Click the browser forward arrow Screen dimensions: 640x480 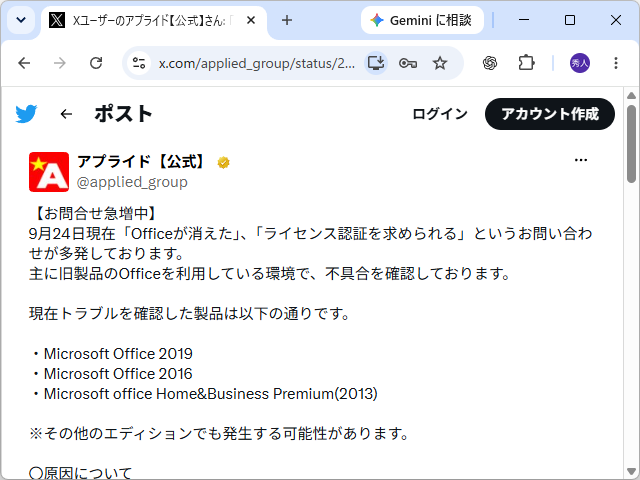(x=60, y=63)
